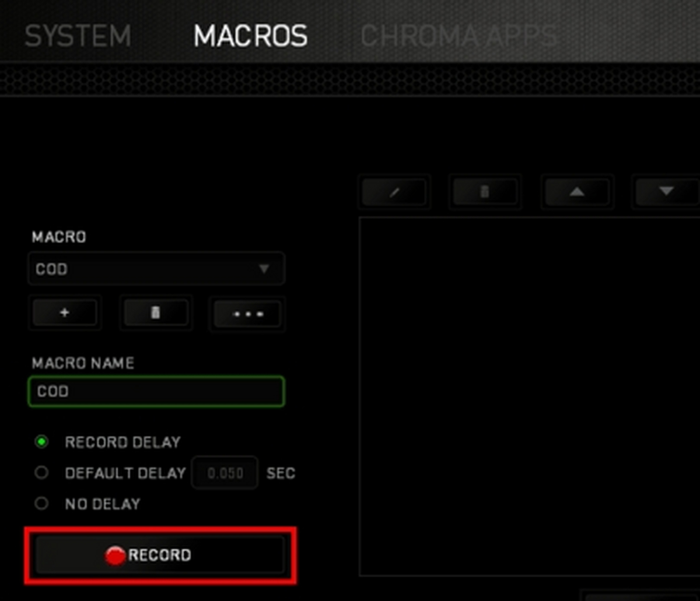The height and width of the screenshot is (601, 700).
Task: Open more macro options via the three dots button
Action: tap(247, 314)
